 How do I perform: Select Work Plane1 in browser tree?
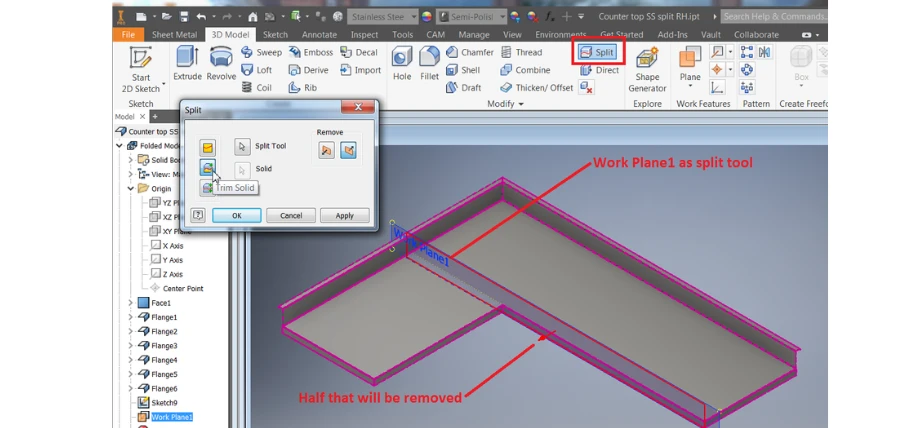[171, 417]
